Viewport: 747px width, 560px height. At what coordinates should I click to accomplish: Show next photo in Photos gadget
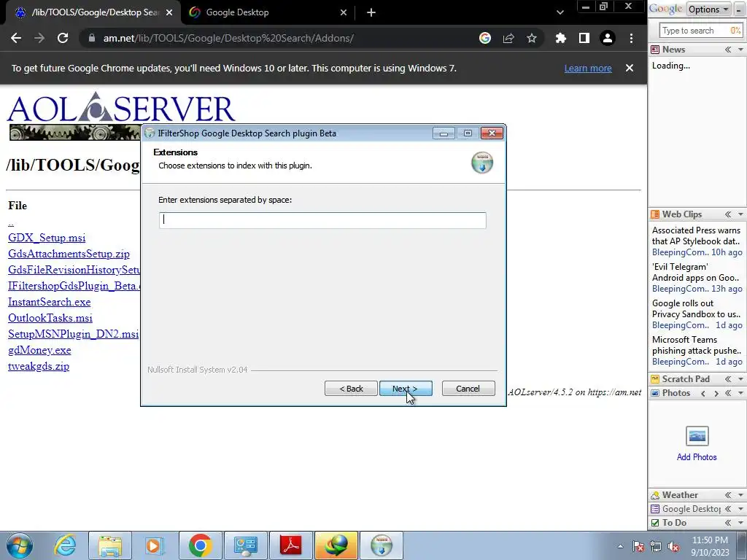[x=716, y=393]
